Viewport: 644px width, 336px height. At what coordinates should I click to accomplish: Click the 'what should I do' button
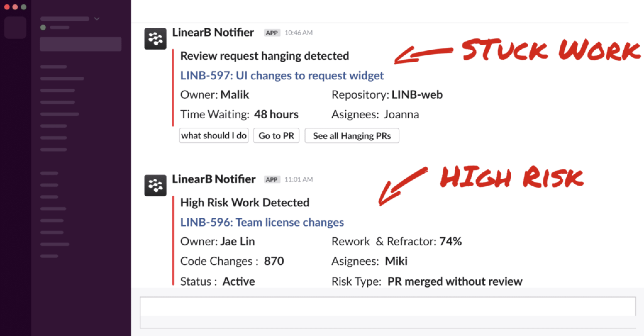coord(214,136)
